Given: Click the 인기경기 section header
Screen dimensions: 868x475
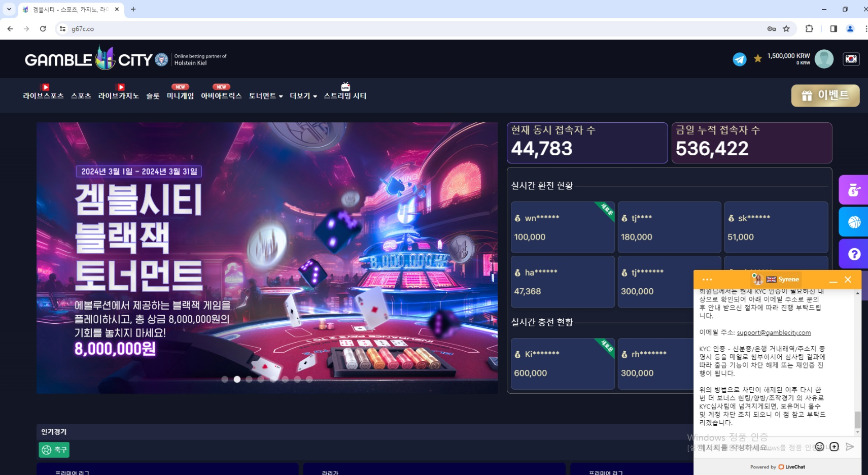Looking at the screenshot, I should click(x=54, y=432).
